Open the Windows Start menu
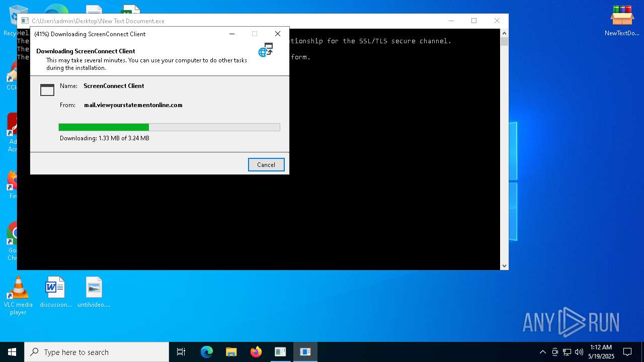Image resolution: width=644 pixels, height=362 pixels. tap(12, 352)
